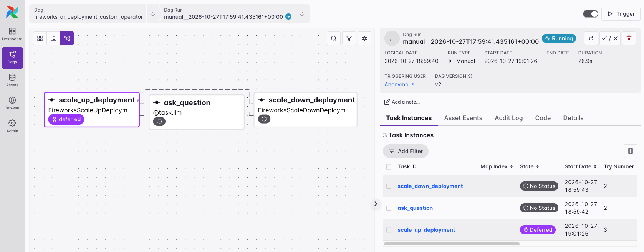The width and height of the screenshot is (644, 252).
Task: Open ask_question task link
Action: tap(415, 208)
